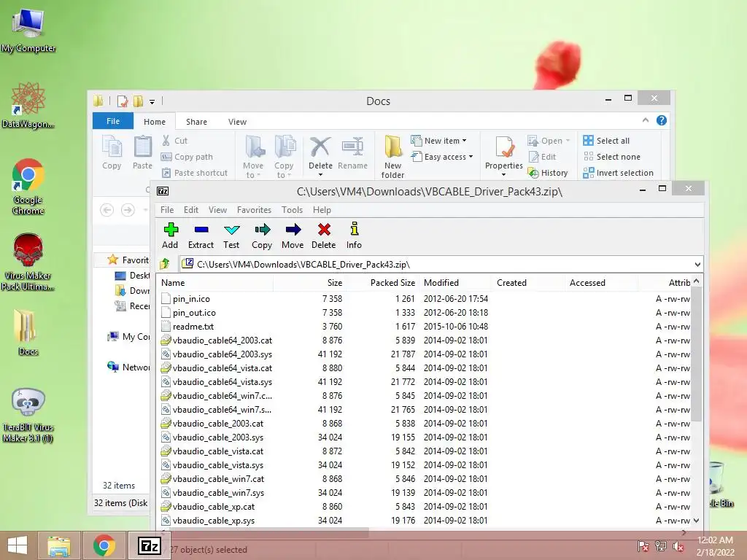Viewport: 747px width, 560px height.
Task: Open the Docs quick access toolbar dropdown
Action: (x=152, y=101)
